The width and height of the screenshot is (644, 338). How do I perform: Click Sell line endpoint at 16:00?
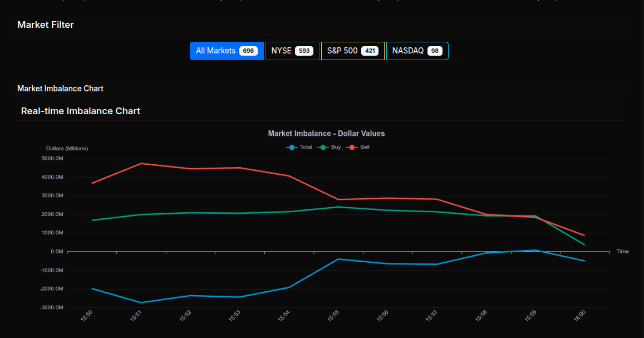point(584,235)
